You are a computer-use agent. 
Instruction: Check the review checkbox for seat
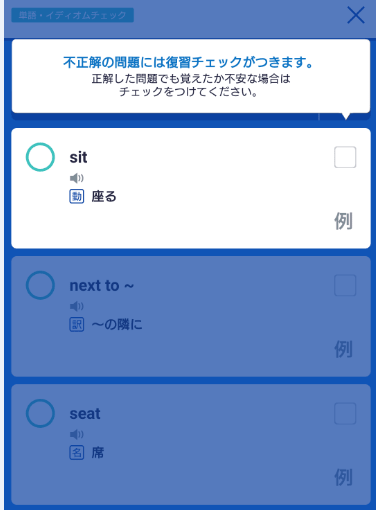(345, 413)
